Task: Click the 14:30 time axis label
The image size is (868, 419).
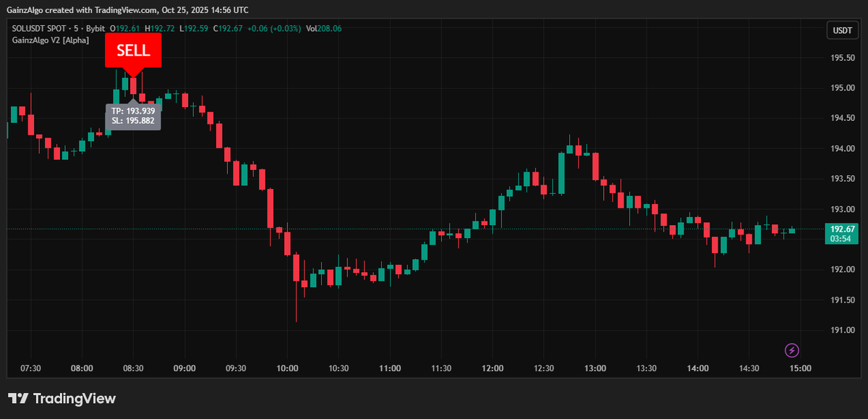Action: pos(749,368)
